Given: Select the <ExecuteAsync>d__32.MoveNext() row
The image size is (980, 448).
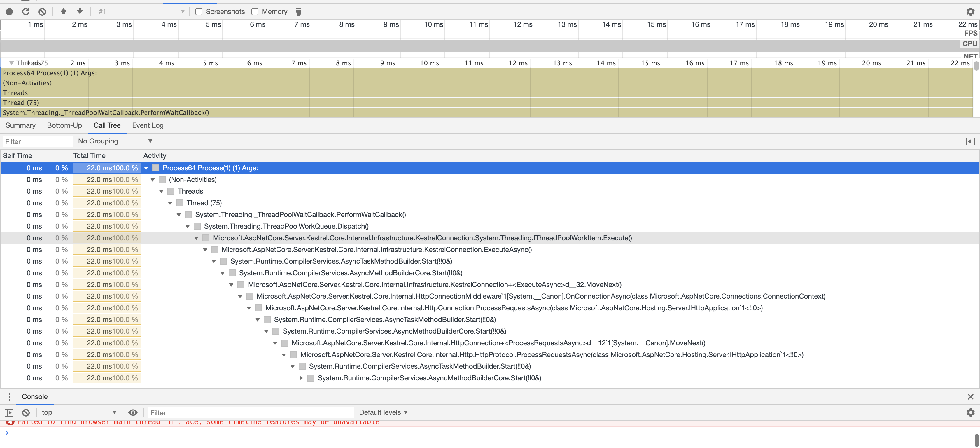Looking at the screenshot, I should click(x=490, y=285).
